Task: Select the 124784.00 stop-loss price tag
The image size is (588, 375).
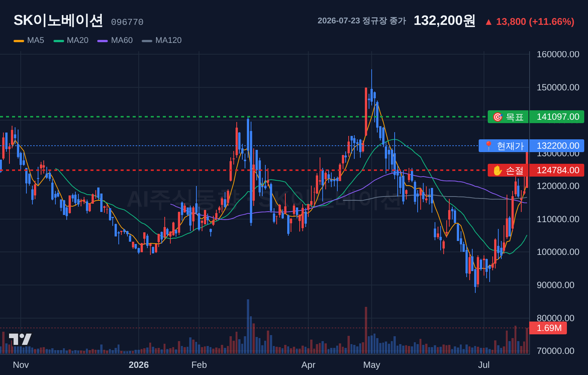Action: [x=557, y=170]
